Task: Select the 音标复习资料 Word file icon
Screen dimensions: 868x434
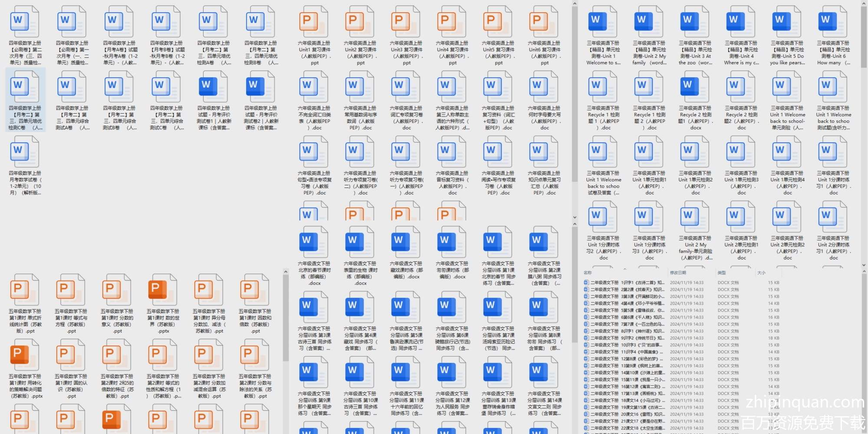Action: pyautogui.click(x=452, y=152)
